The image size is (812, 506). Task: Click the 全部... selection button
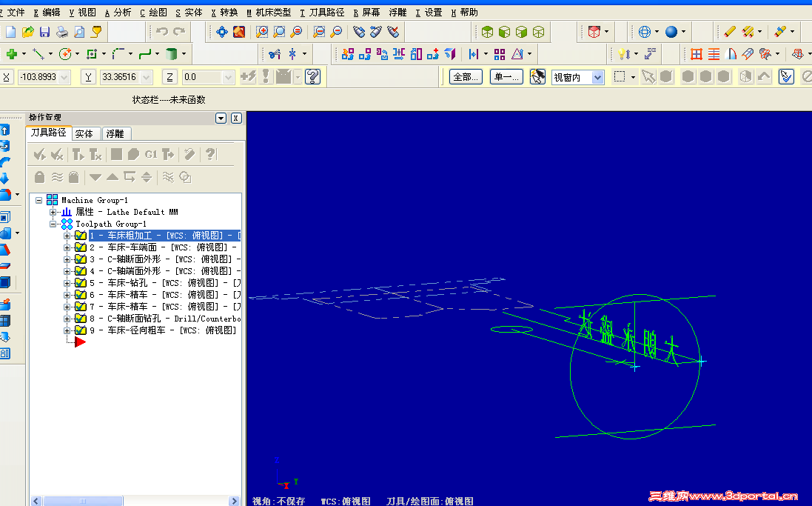[466, 77]
